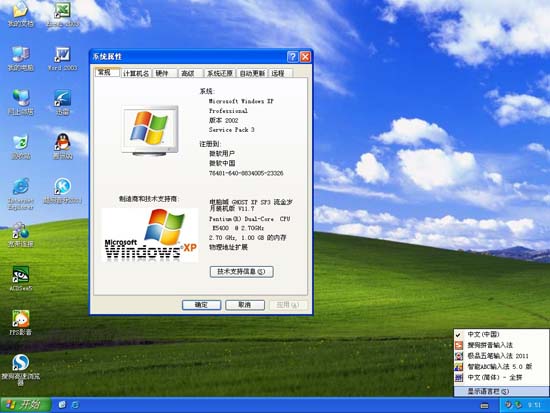This screenshot has width=550, height=413.
Task: Select the 我的电脑 desktop icon
Action: [x=21, y=59]
